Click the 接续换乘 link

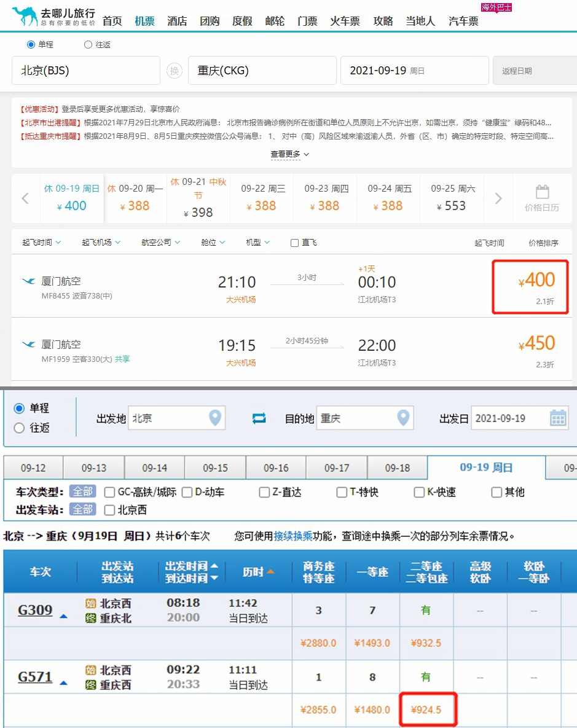[293, 536]
